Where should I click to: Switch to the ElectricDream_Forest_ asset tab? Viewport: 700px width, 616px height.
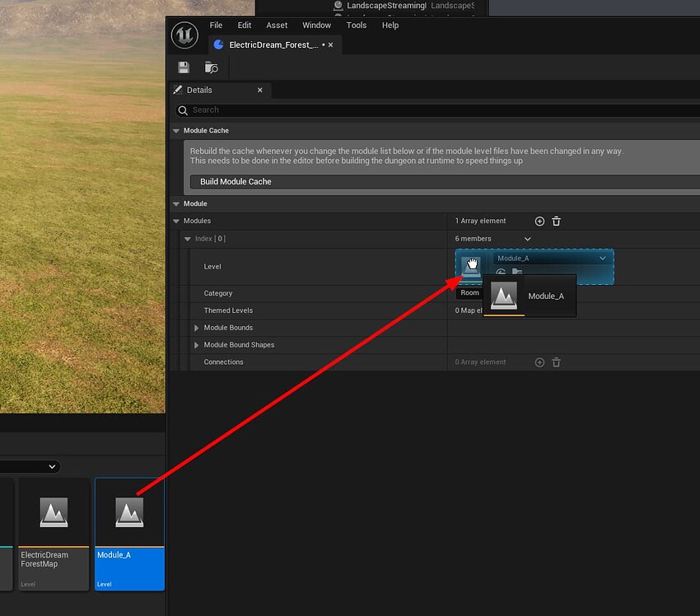272,45
